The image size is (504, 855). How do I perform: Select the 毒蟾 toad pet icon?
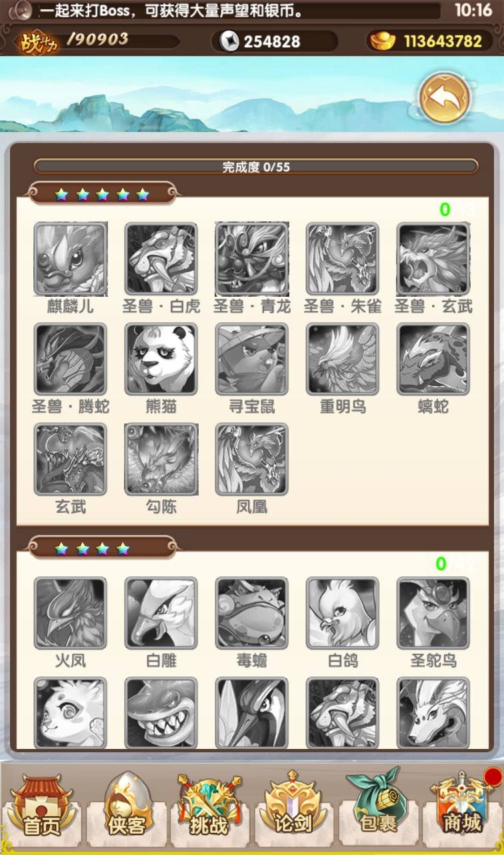click(x=252, y=613)
